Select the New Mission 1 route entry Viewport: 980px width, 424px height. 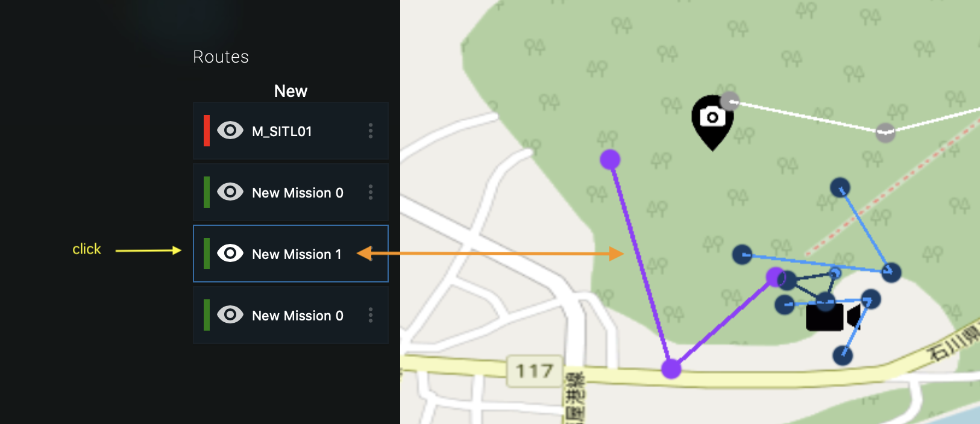point(297,254)
